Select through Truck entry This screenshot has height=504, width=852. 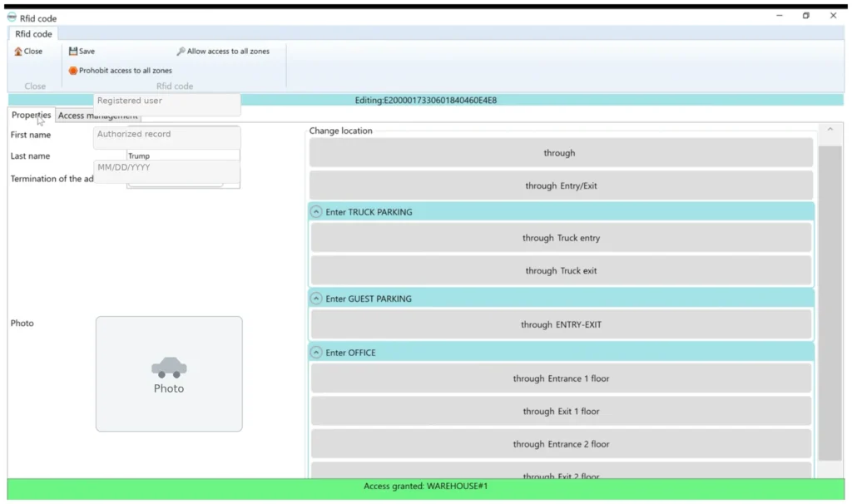[561, 238]
